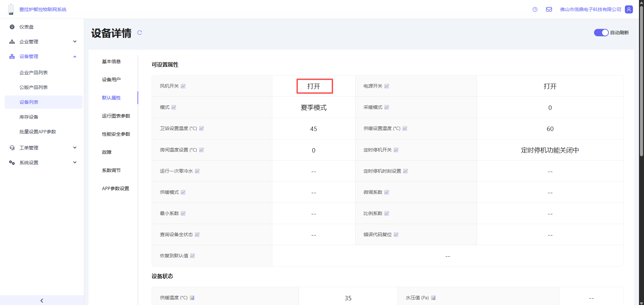The image size is (644, 305).
Task: Open the mail messages icon
Action: [x=549, y=9]
